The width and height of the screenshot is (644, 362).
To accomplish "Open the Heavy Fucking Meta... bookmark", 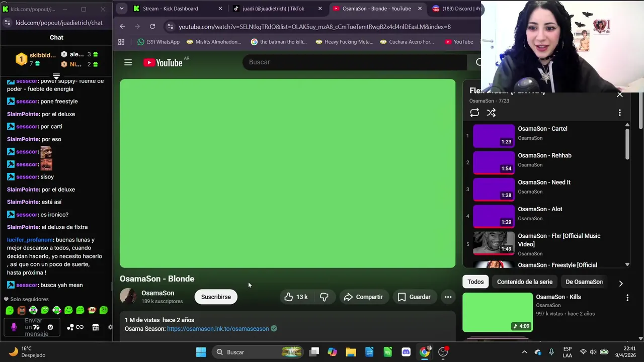I will click(x=344, y=42).
